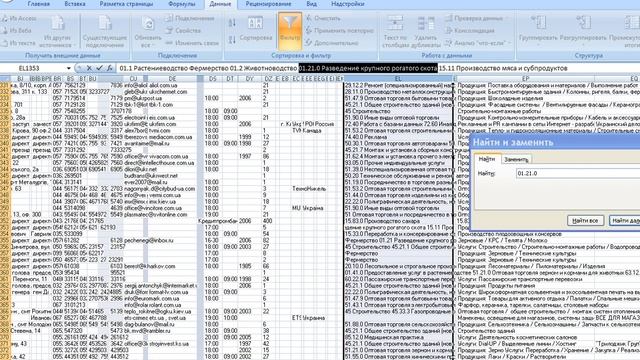Confirm entry with the checkmark icon
The width and height of the screenshot is (640, 360).
(x=99, y=68)
